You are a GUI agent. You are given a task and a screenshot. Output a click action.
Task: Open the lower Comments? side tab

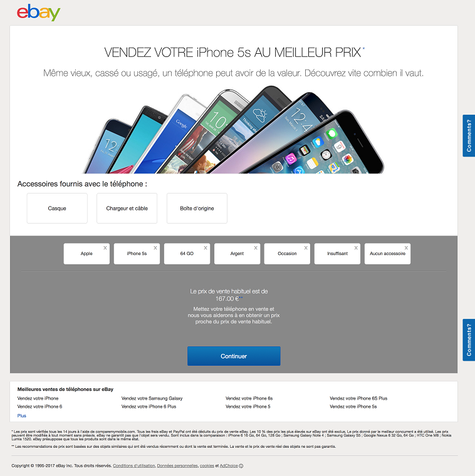[x=469, y=340]
